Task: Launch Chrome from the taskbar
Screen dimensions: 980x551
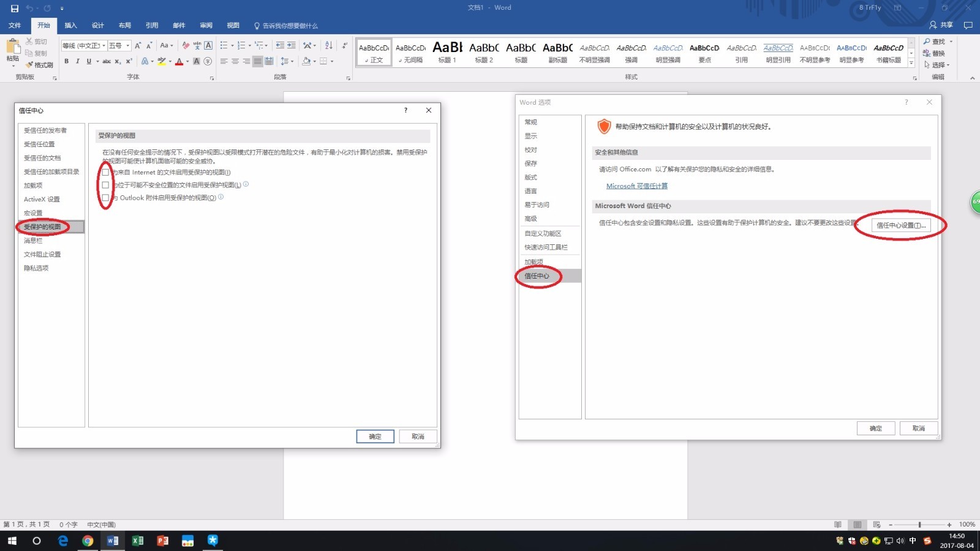Action: click(x=88, y=541)
